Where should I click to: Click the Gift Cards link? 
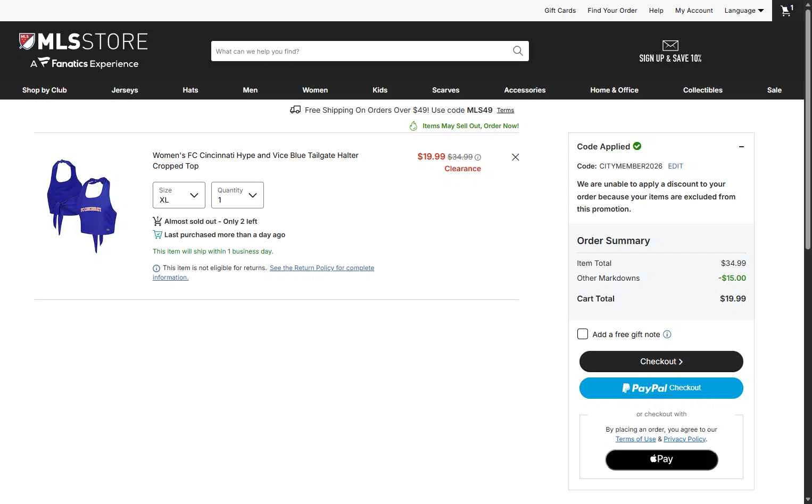[560, 11]
